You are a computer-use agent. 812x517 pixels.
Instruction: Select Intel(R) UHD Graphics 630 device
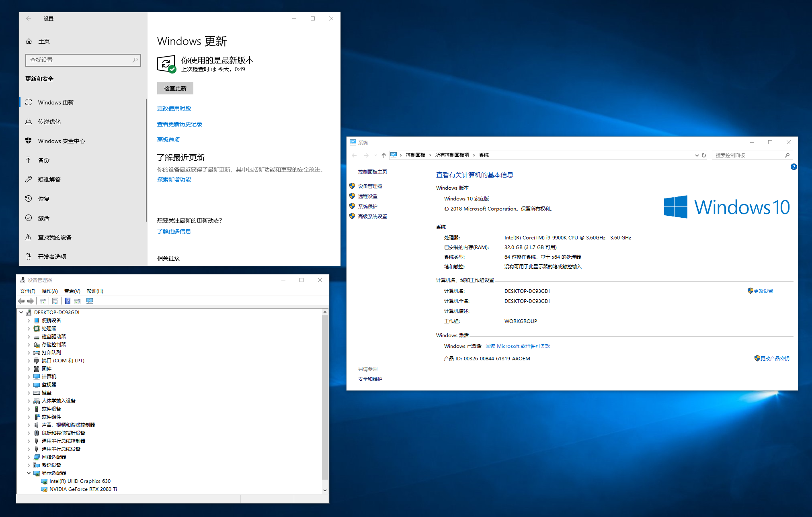click(80, 481)
